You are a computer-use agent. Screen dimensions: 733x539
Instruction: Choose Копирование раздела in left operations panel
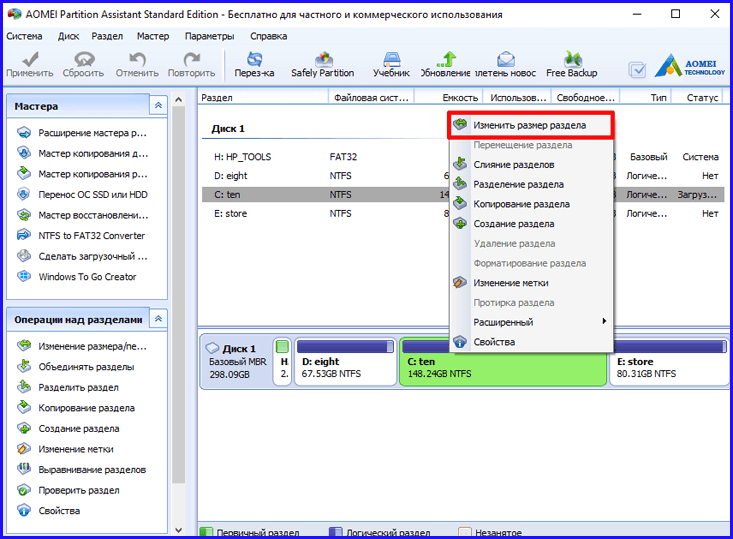point(86,408)
